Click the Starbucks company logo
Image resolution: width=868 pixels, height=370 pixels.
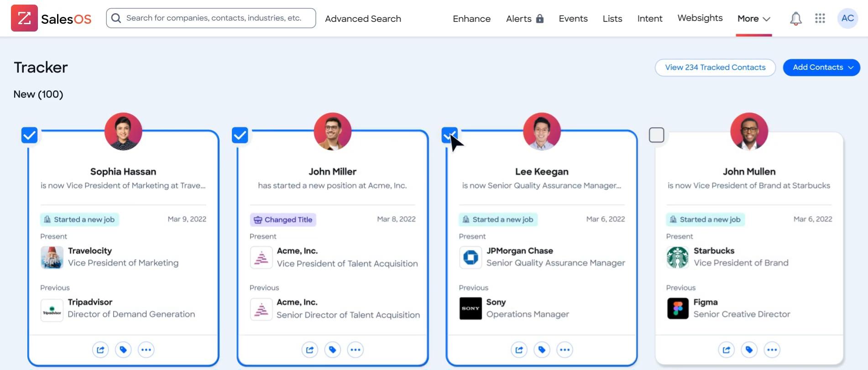tap(678, 257)
